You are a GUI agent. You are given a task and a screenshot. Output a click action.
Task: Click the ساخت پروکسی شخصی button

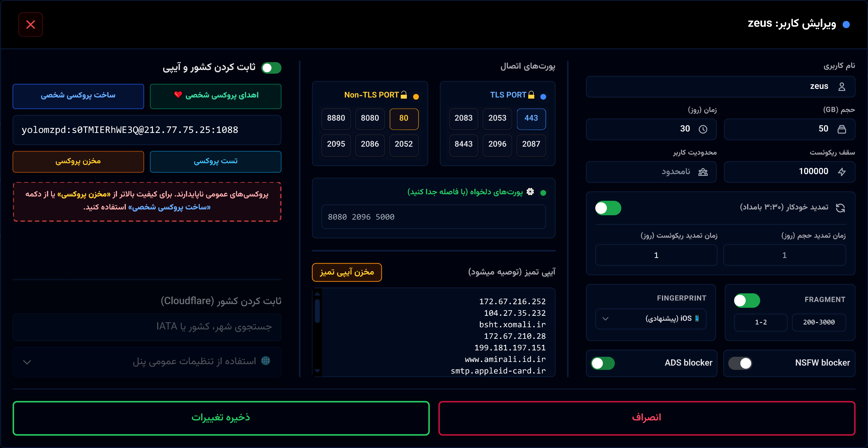pos(78,96)
